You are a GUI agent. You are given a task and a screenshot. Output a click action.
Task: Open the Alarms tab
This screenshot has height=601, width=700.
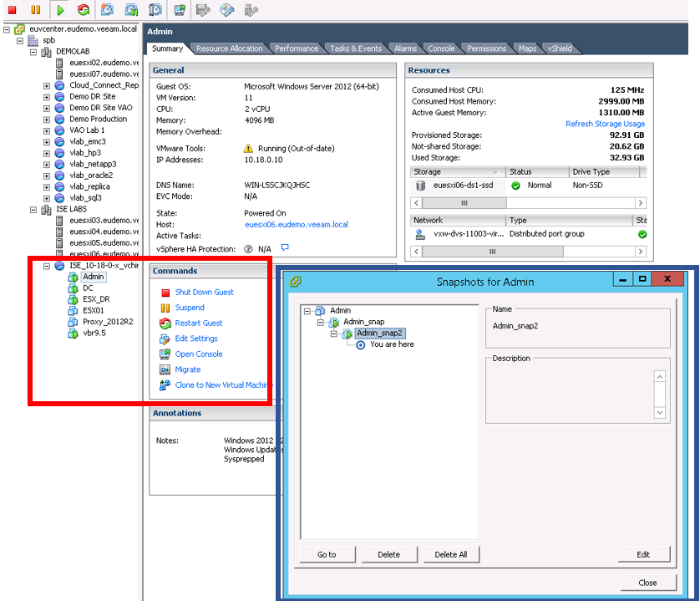[x=405, y=48]
